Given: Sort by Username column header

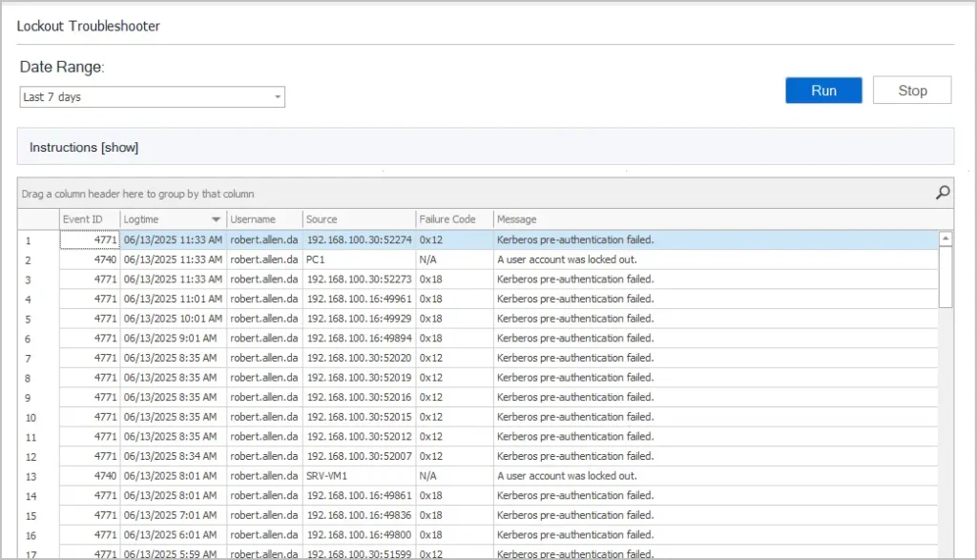Looking at the screenshot, I should tap(265, 219).
